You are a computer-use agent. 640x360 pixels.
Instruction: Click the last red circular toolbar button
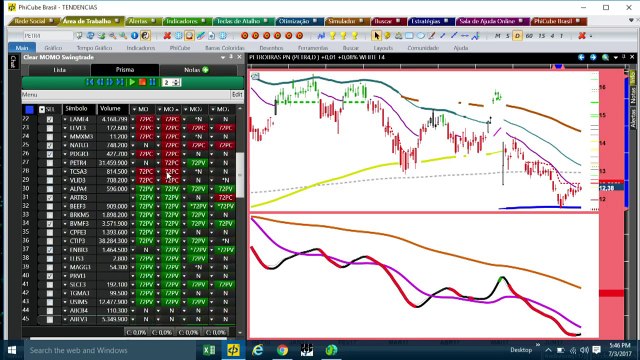299,36
